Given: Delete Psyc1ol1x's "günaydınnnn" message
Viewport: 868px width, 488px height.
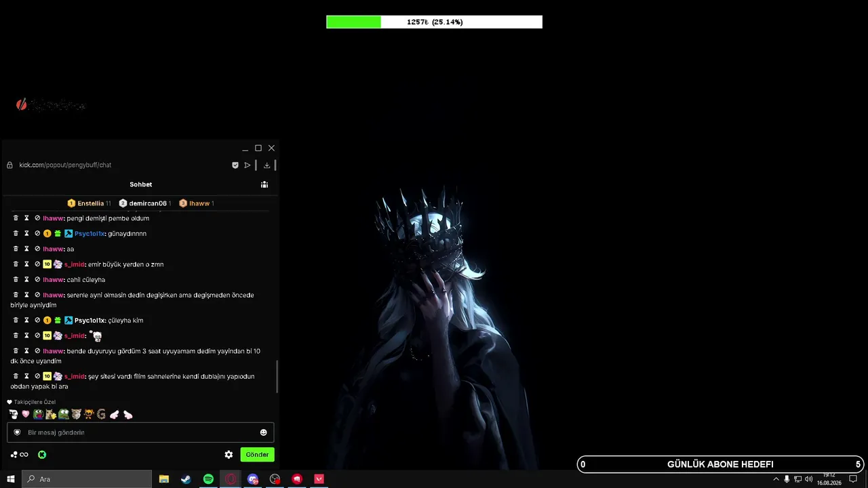Looking at the screenshot, I should point(16,234).
